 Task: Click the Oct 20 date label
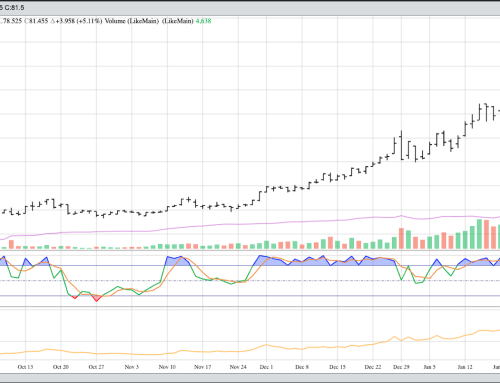61,367
